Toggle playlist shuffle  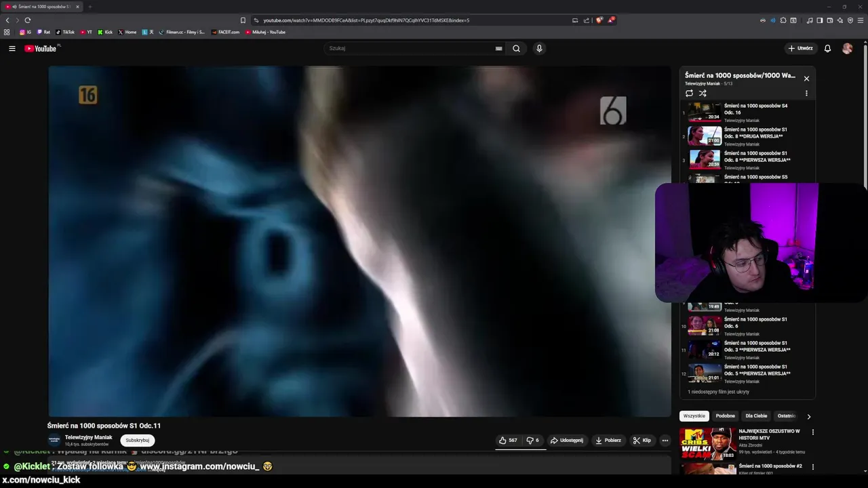pyautogui.click(x=703, y=93)
